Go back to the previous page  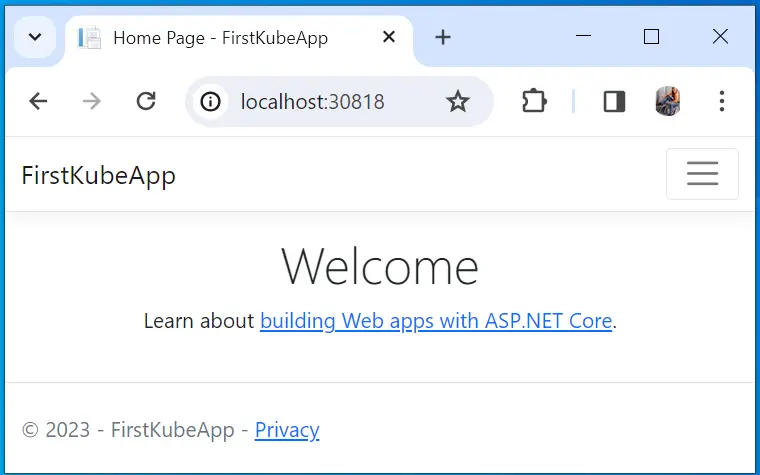click(38, 101)
